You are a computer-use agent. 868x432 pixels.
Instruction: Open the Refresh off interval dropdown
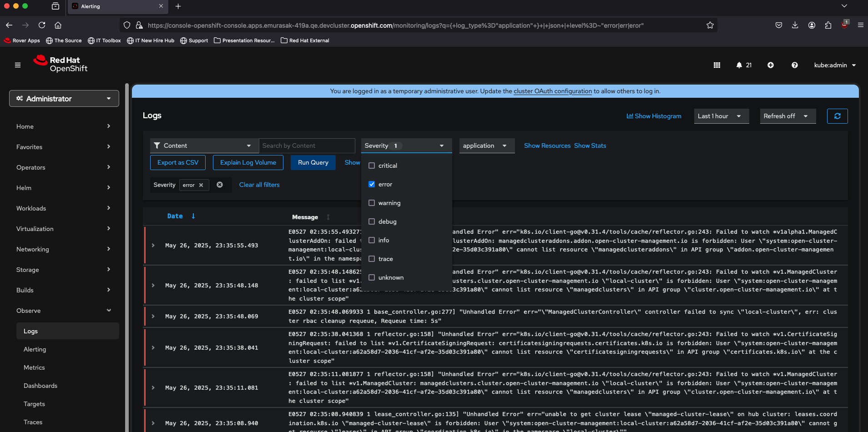[787, 116]
